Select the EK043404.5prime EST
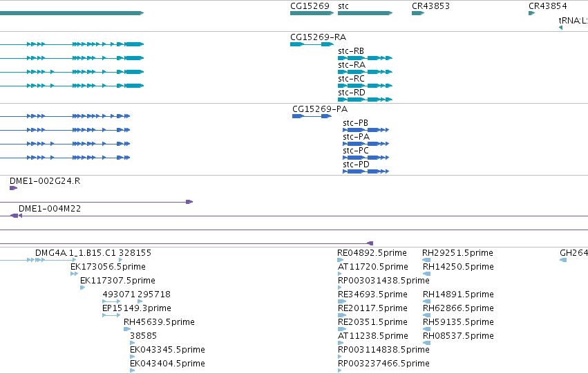The height and width of the screenshot is (374, 588). 133,371
